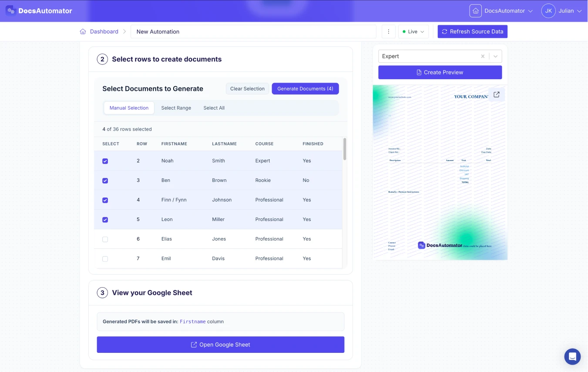The image size is (588, 372).
Task: Expand the Expert preview row dropdown arrow
Action: [x=495, y=56]
